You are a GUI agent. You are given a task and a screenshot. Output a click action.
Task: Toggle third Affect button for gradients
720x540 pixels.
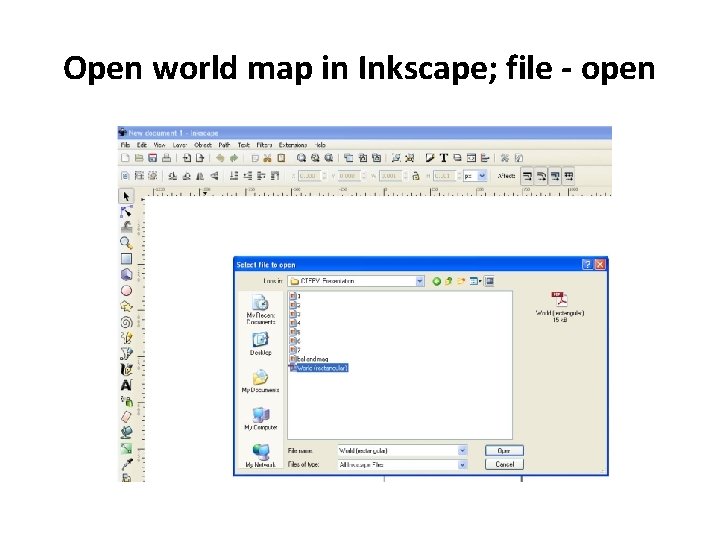[x=555, y=176]
